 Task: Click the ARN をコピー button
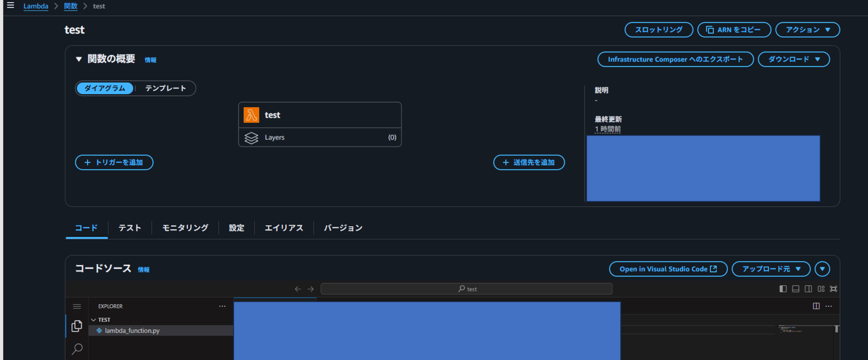(734, 30)
